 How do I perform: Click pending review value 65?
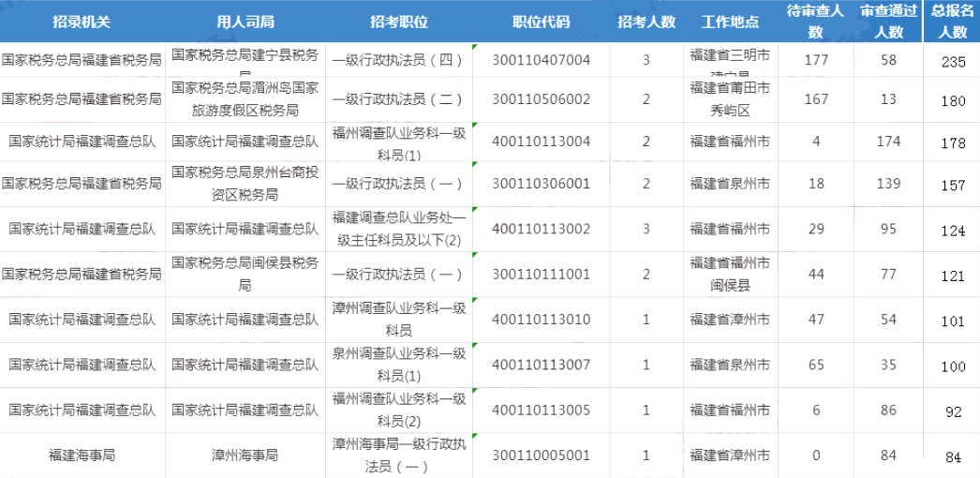[x=816, y=365]
